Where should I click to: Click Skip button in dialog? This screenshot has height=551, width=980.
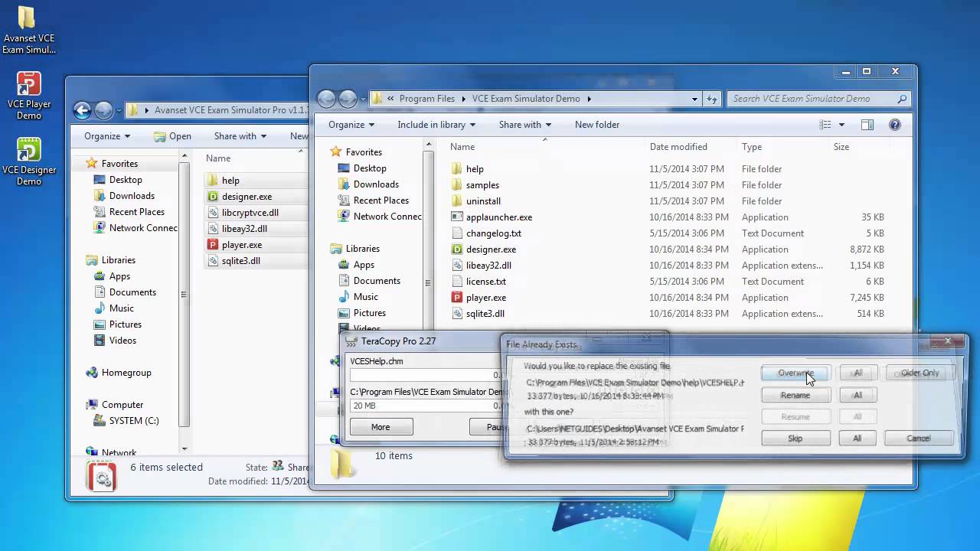795,439
